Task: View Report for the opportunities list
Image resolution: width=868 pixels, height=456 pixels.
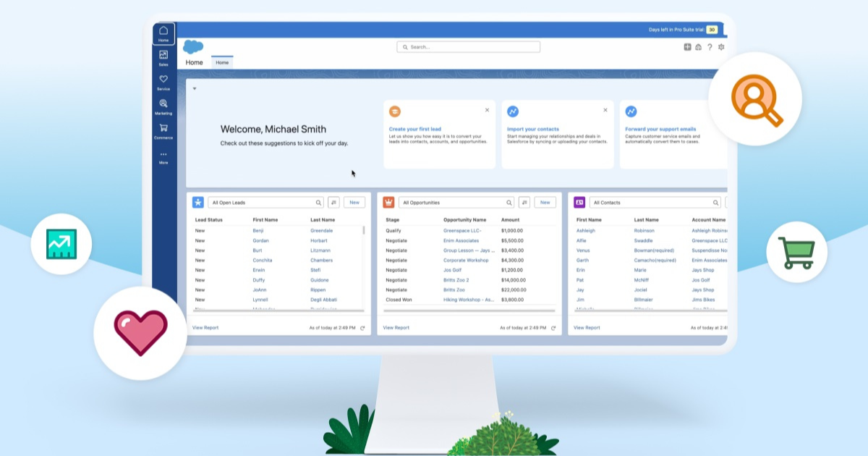Action: [x=396, y=328]
